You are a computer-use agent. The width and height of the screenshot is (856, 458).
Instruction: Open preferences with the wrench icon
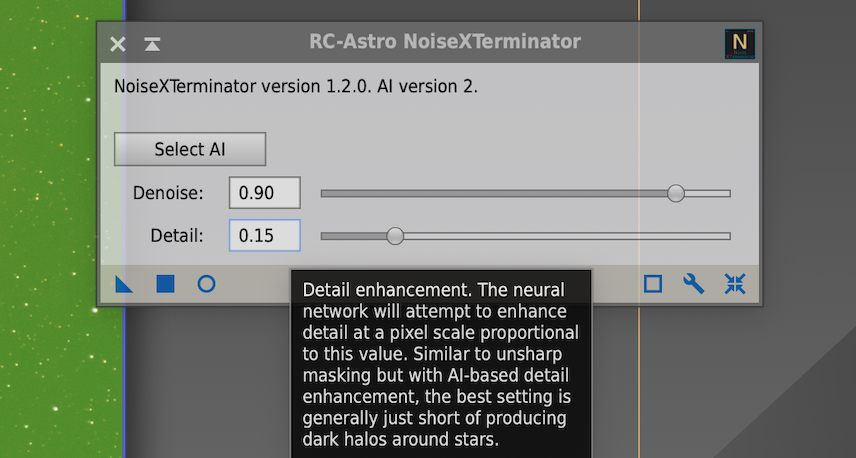694,284
